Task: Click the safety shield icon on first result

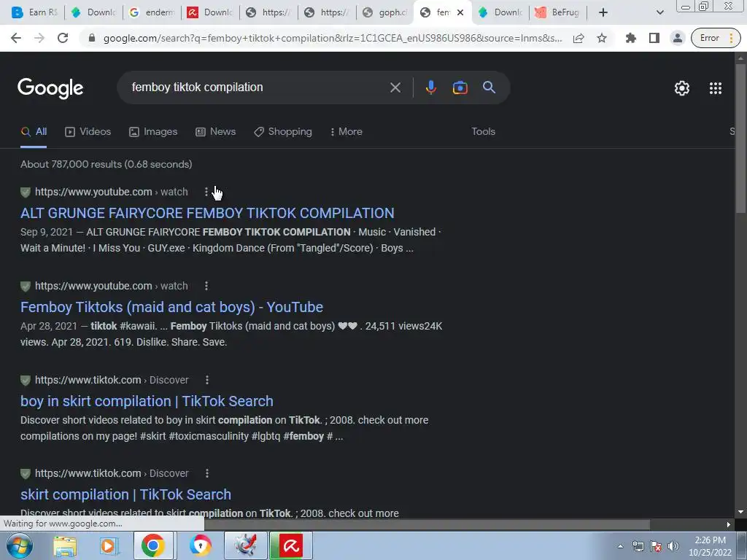Action: coord(26,192)
